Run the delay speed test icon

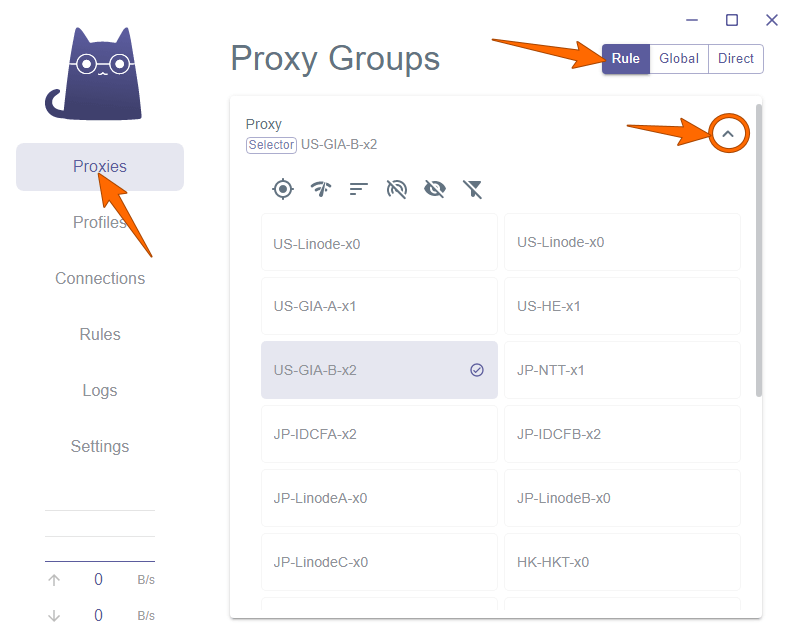(321, 189)
